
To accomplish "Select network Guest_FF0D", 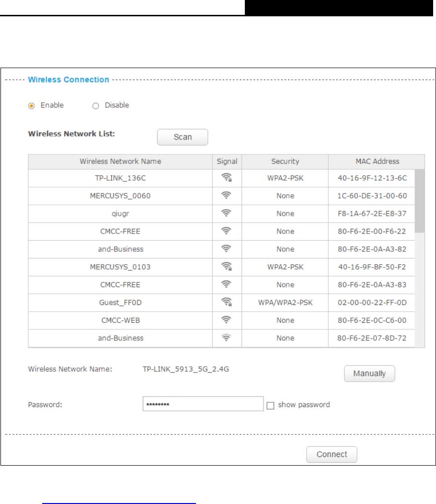I will tap(120, 303).
